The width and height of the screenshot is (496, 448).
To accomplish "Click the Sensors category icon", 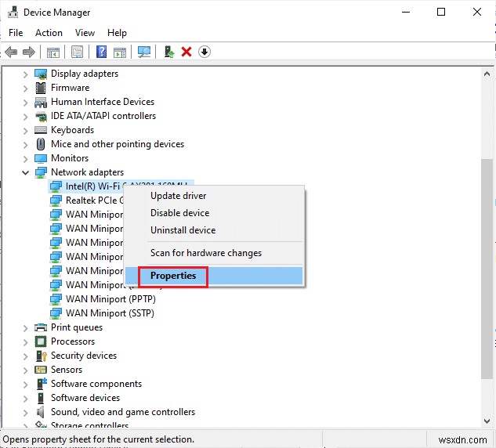I will 41,370.
